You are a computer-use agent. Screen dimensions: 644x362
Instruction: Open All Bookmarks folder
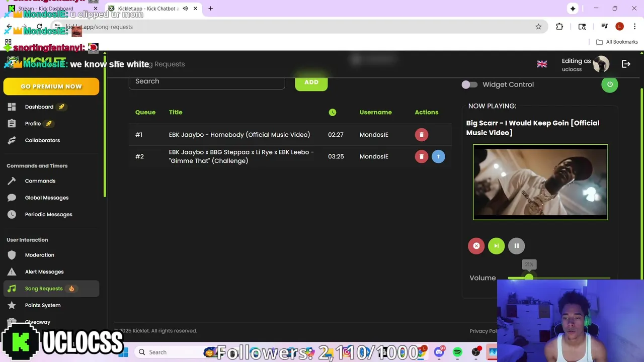pos(617,42)
